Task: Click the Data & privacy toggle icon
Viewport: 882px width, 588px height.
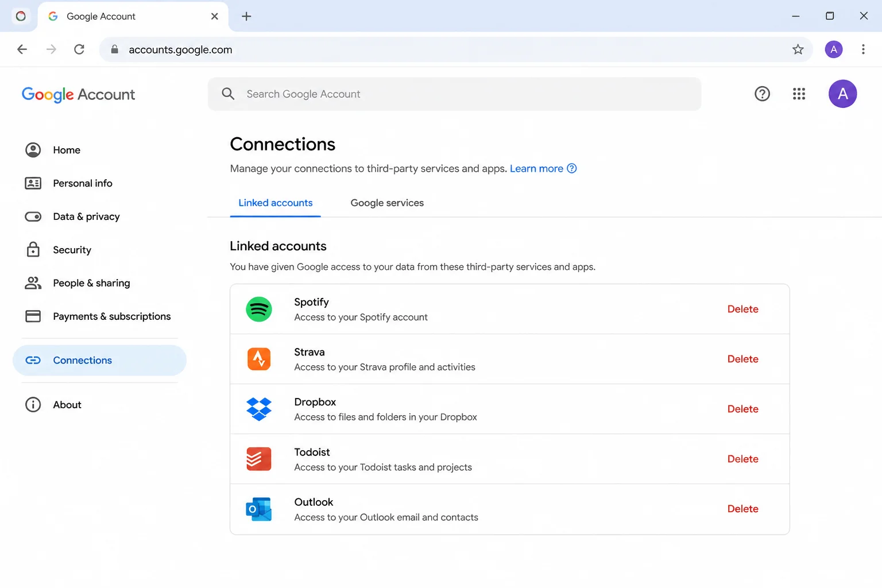Action: tap(33, 216)
